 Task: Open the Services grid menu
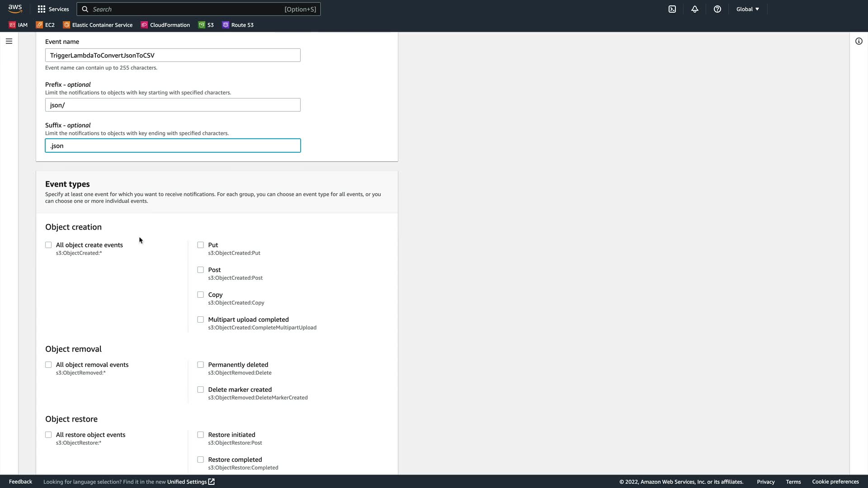click(53, 9)
